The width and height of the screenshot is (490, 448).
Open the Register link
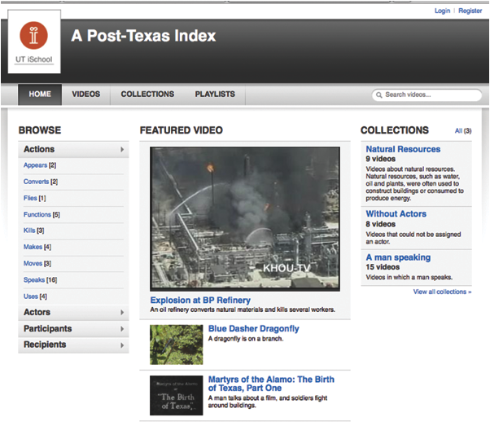pos(470,11)
